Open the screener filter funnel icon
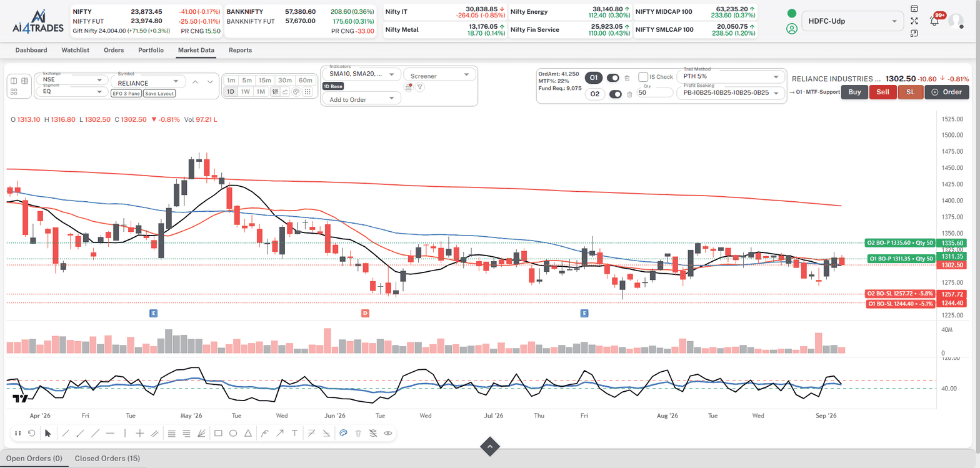 (420, 87)
